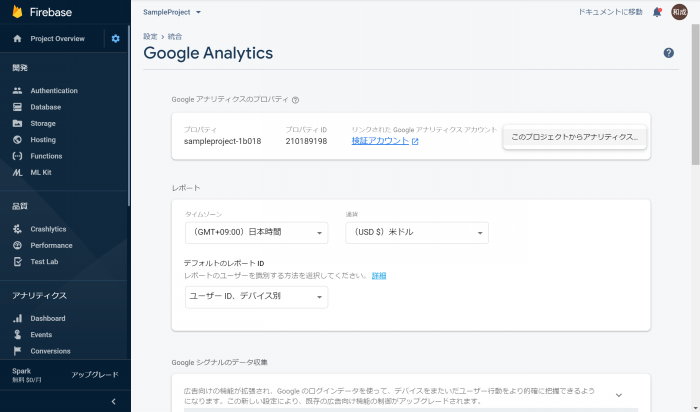Screen dimensions: 700x412
Task: Open the 通貨 (USD $) 米ドル dropdown
Action: [417, 233]
